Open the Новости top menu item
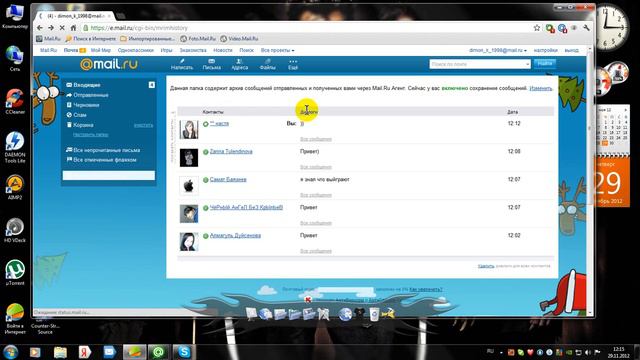 point(222,50)
